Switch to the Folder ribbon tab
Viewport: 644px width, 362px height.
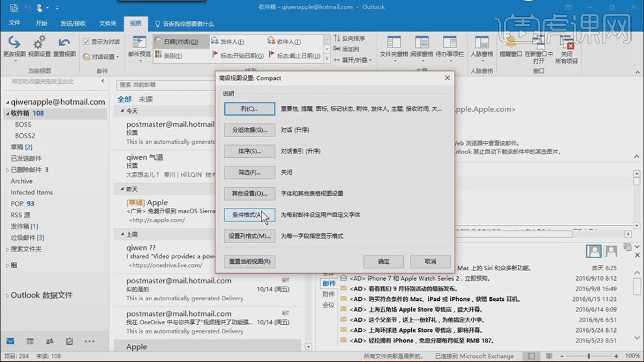[107, 23]
